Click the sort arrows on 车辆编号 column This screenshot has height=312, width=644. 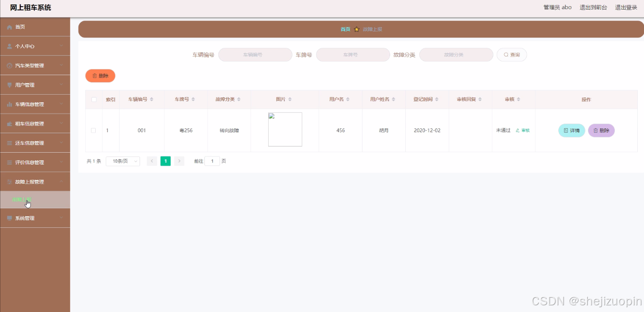(151, 99)
